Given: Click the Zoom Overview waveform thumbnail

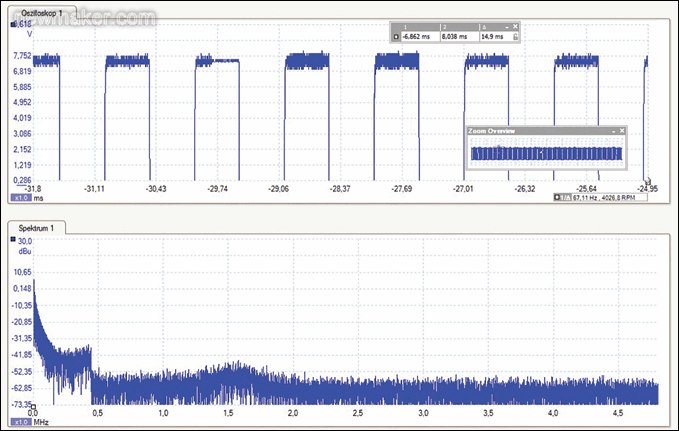Looking at the screenshot, I should pyautogui.click(x=546, y=153).
